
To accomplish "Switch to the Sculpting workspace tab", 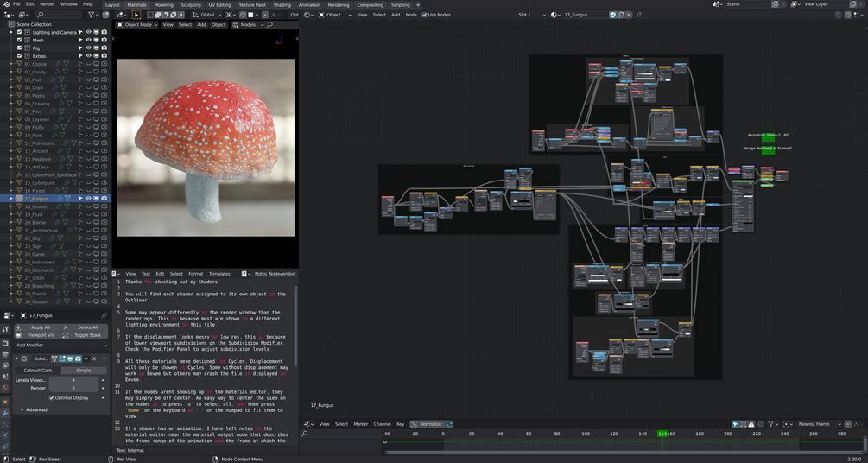I will pos(191,5).
